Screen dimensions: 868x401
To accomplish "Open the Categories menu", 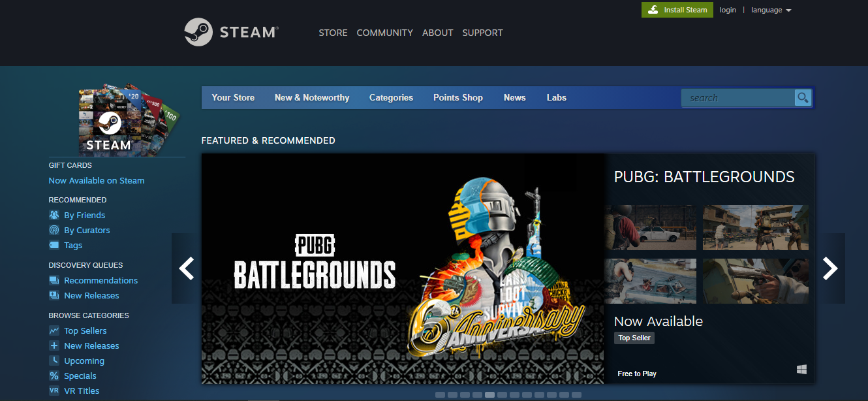I will pos(391,97).
